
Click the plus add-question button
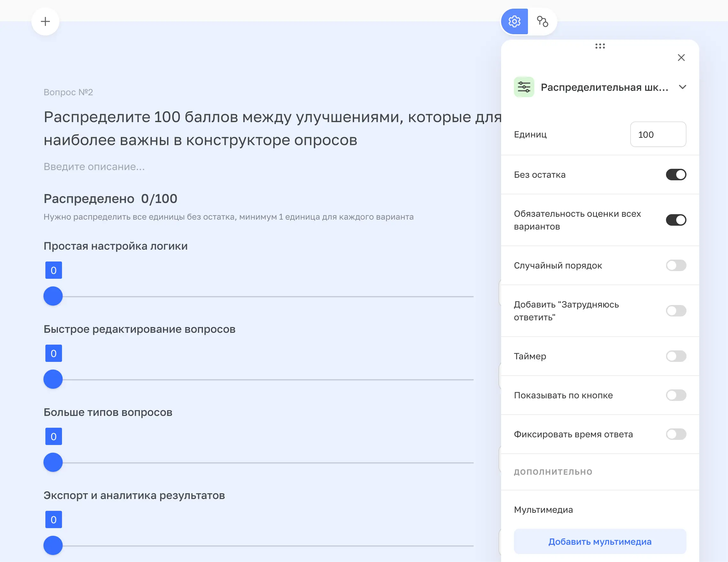coord(45,22)
